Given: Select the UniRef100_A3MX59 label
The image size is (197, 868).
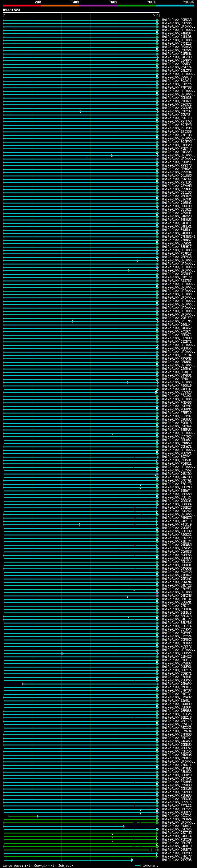Looking at the screenshot, I should click(x=177, y=840).
